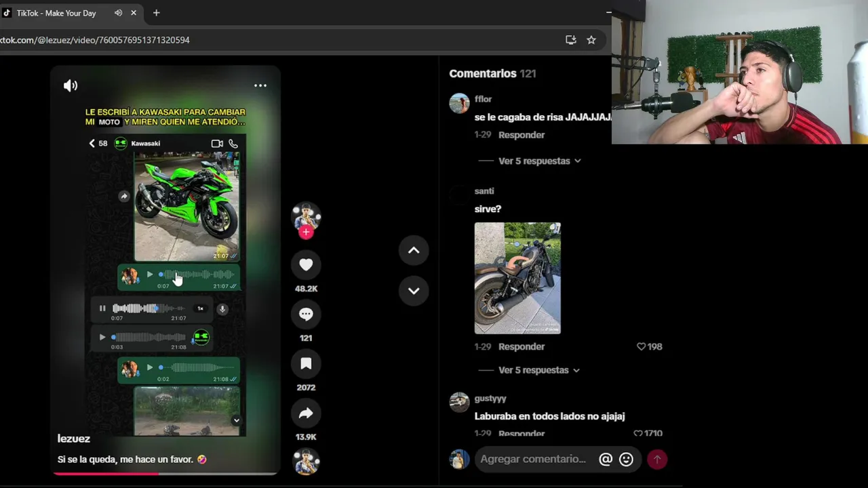Screen dimensions: 868x488
Task: Open the motorcycle photo in santi's comment
Action: click(517, 278)
